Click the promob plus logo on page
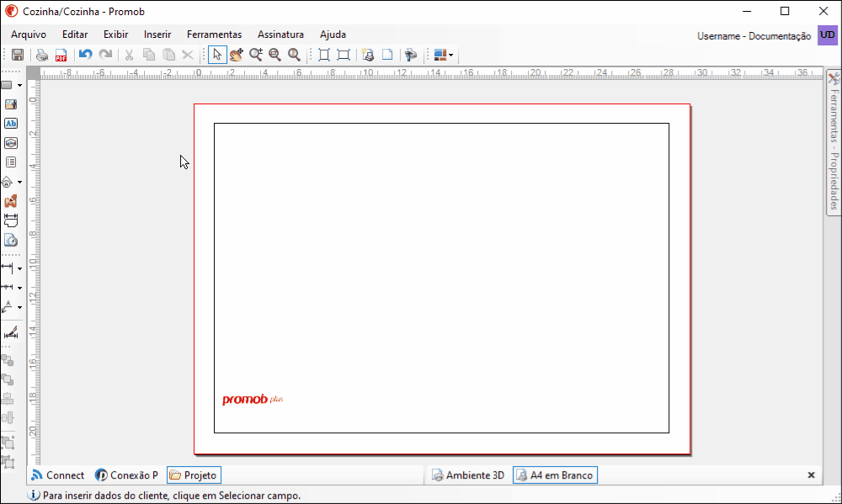 [253, 400]
